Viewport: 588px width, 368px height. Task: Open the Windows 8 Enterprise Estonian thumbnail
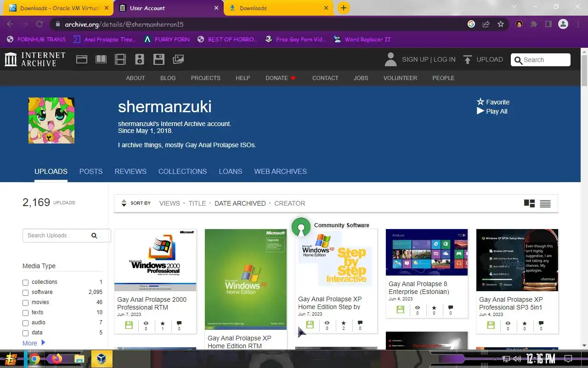pos(427,252)
